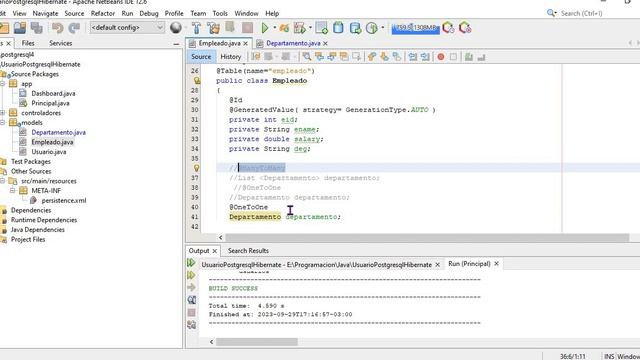Click the editor horizontal scrollbar
The width and height of the screenshot is (640, 360).
427,237
